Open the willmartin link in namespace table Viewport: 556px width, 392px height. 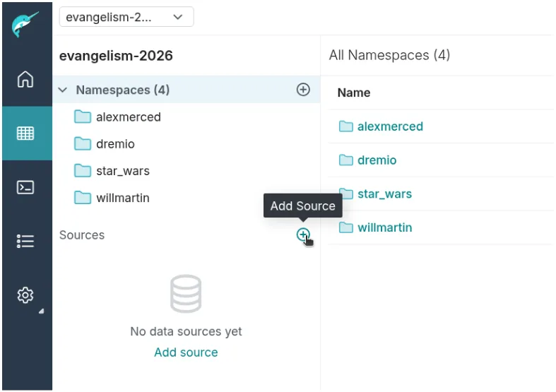(x=384, y=227)
